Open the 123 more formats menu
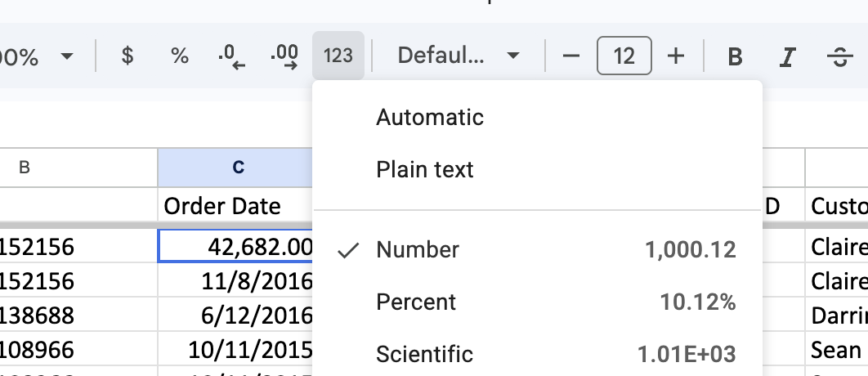 (x=338, y=56)
